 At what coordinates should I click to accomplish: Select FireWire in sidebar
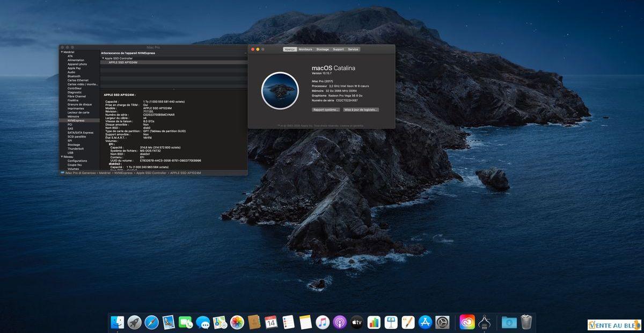(73, 100)
